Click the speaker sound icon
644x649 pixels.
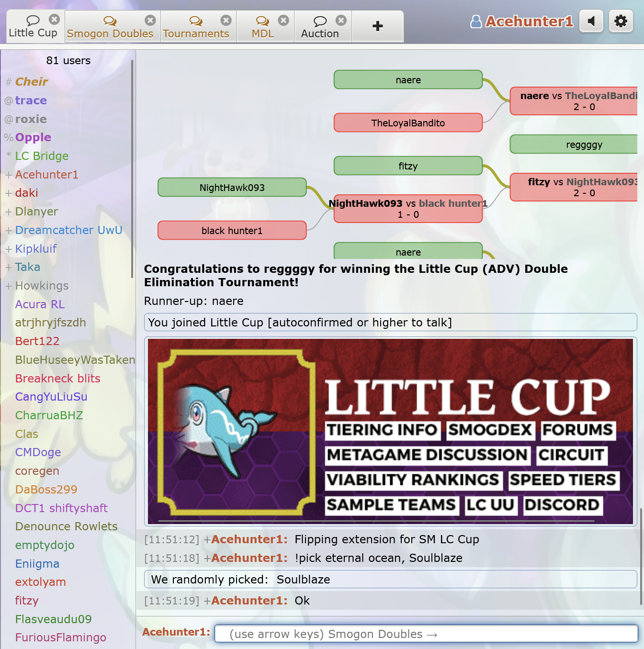click(x=591, y=21)
